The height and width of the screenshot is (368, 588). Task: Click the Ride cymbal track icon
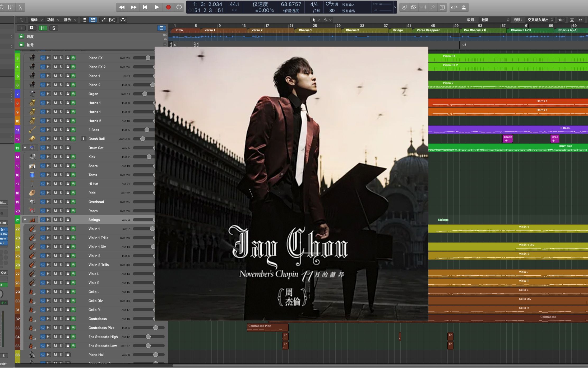tap(32, 193)
